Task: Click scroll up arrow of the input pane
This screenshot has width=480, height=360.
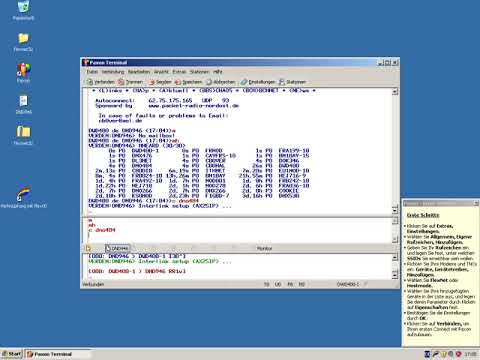Action: (395, 221)
